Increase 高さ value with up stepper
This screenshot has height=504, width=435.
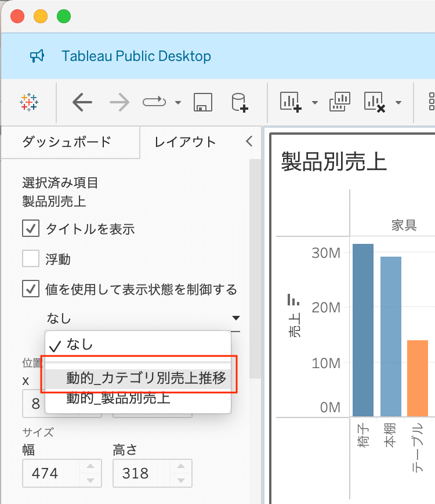pyautogui.click(x=181, y=466)
